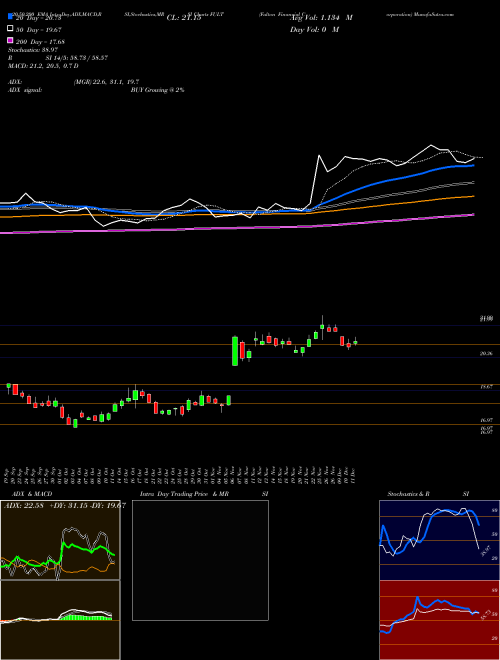The width and height of the screenshot is (500, 660).
Task: Click the 19.67 price axis label
Action: [x=486, y=386]
